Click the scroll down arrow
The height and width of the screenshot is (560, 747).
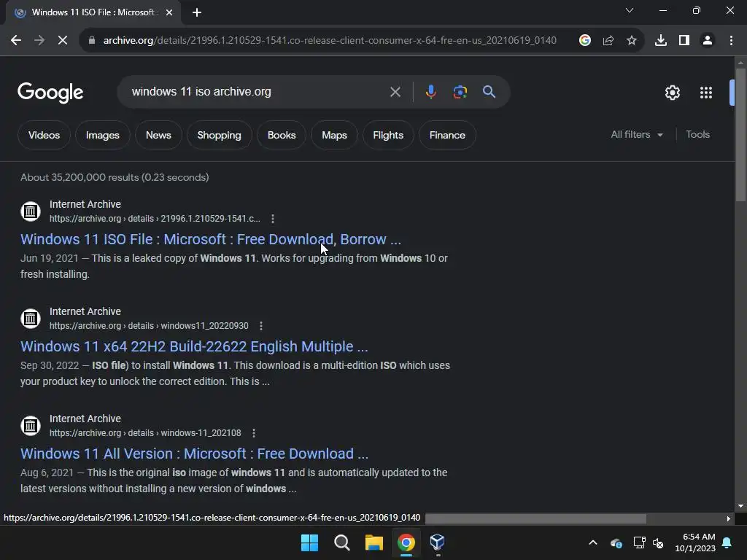pyautogui.click(x=740, y=506)
